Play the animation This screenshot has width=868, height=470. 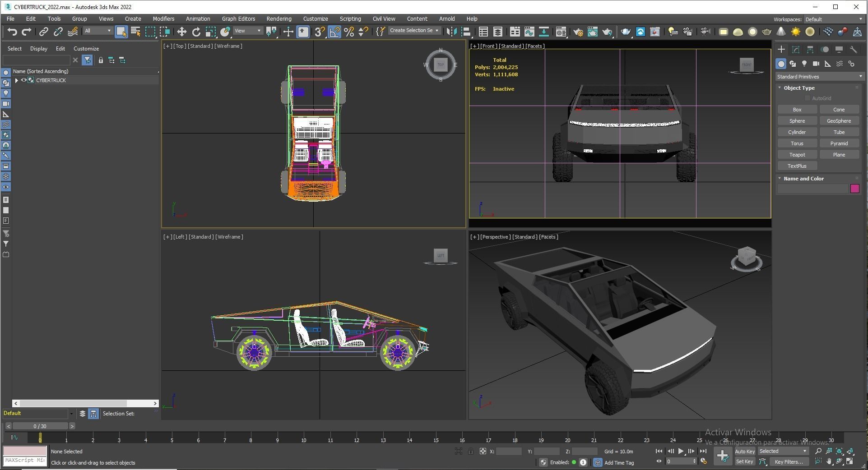[681, 451]
